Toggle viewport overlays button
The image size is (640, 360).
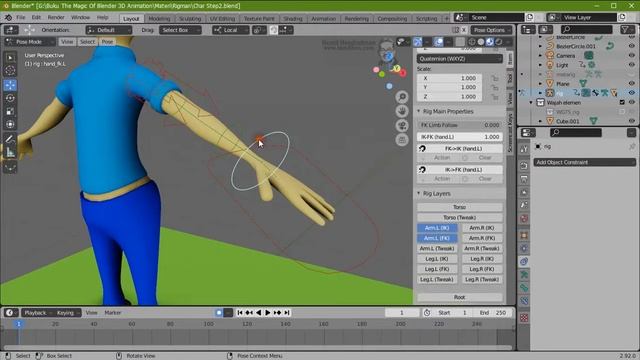click(439, 42)
